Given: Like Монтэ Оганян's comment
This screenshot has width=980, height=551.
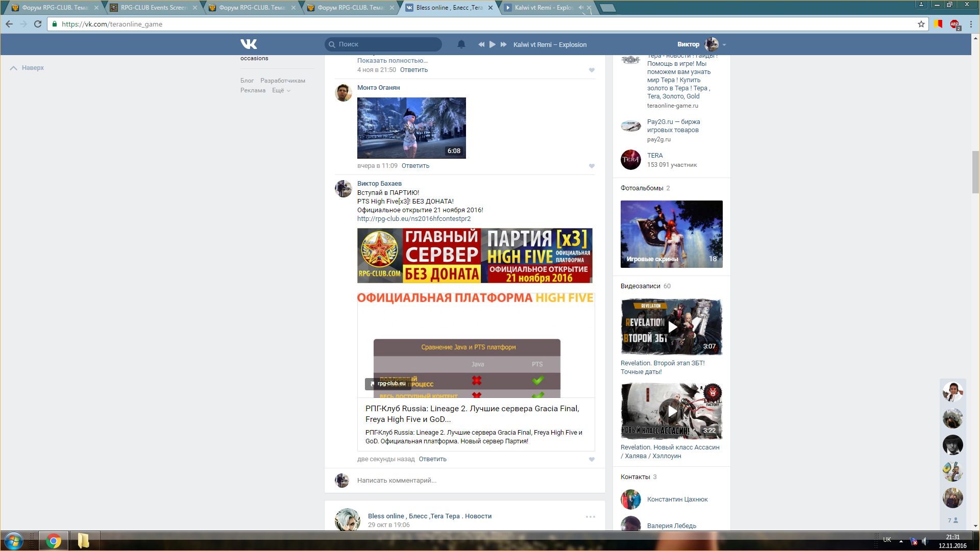Looking at the screenshot, I should pos(592,166).
